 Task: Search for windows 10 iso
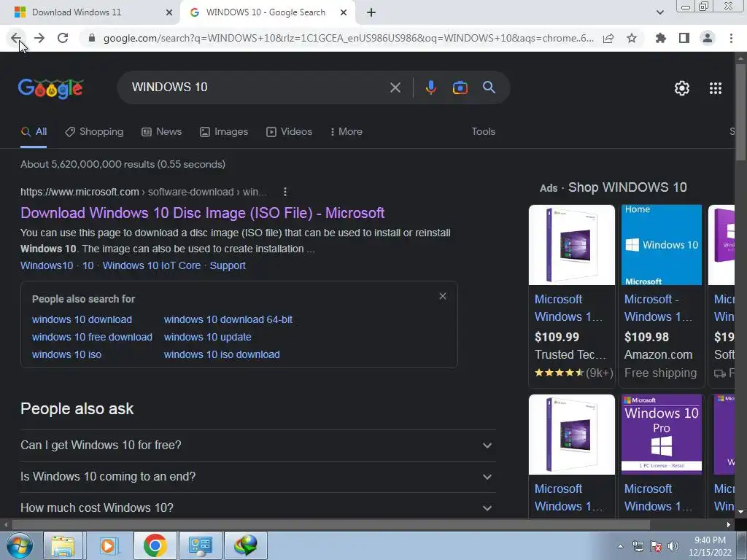coord(66,355)
